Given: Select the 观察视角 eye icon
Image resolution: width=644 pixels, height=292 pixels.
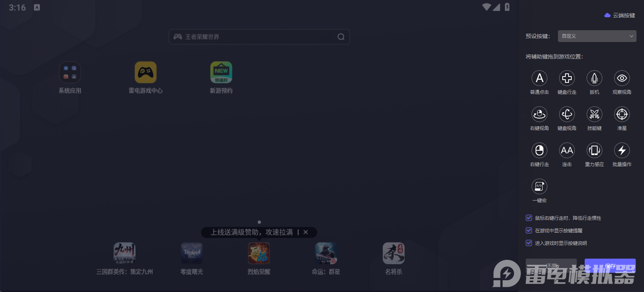Looking at the screenshot, I should pos(622,78).
